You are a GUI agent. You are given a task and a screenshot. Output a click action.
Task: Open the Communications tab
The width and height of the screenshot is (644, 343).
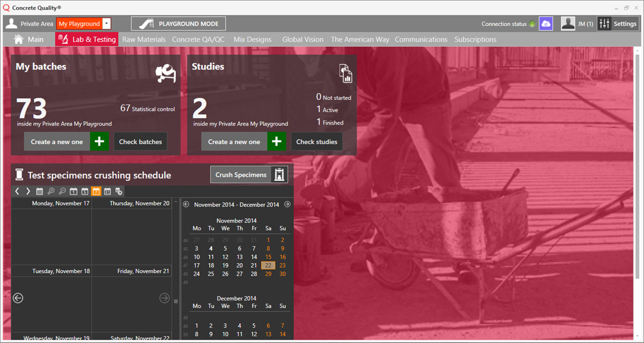point(421,39)
